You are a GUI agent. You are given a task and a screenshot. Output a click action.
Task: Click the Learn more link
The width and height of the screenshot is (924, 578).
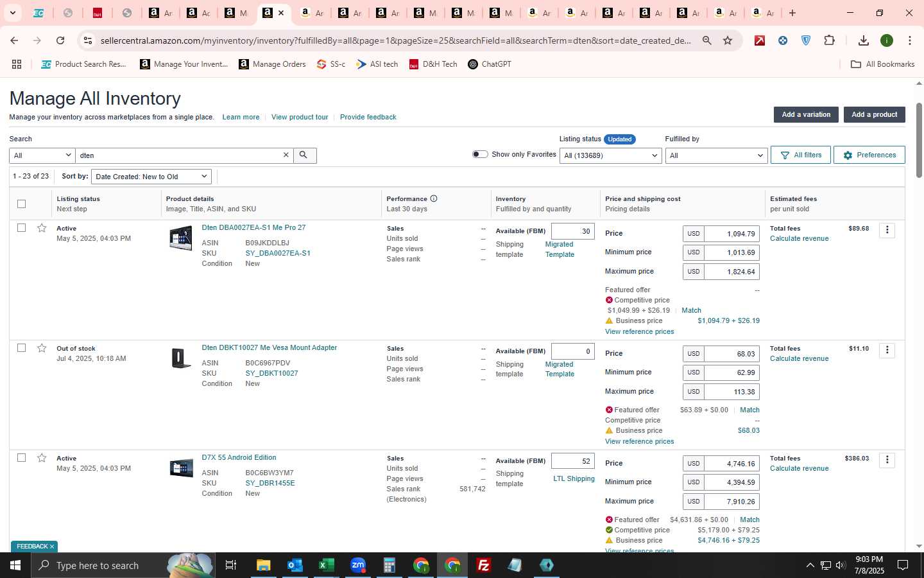241,117
